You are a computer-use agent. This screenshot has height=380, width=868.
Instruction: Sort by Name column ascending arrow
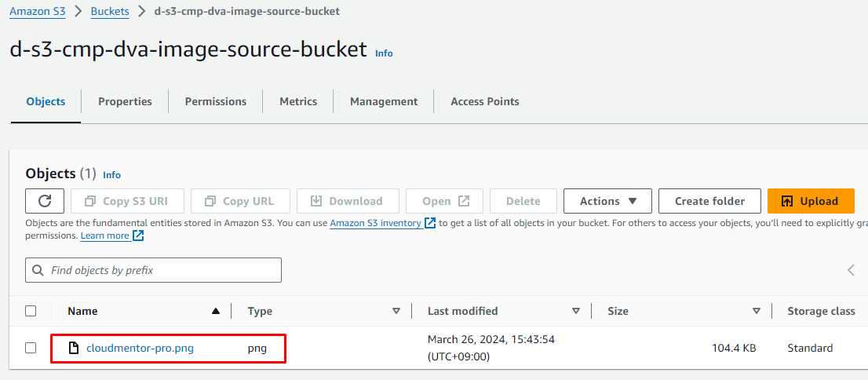point(216,311)
